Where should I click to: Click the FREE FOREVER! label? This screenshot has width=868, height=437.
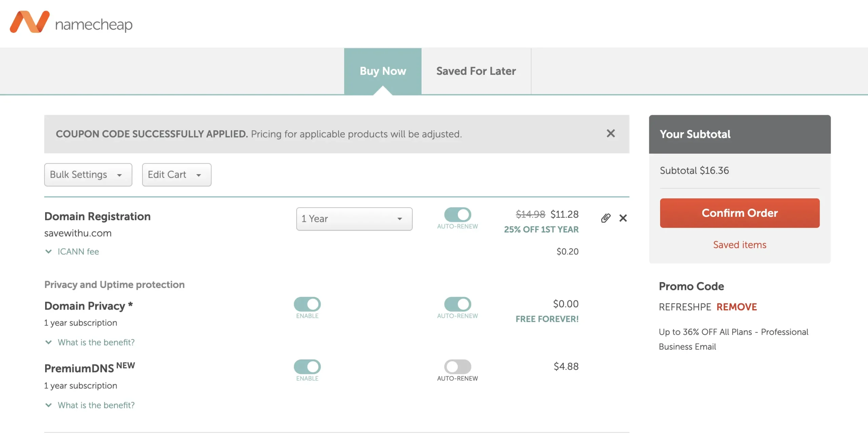coord(547,319)
